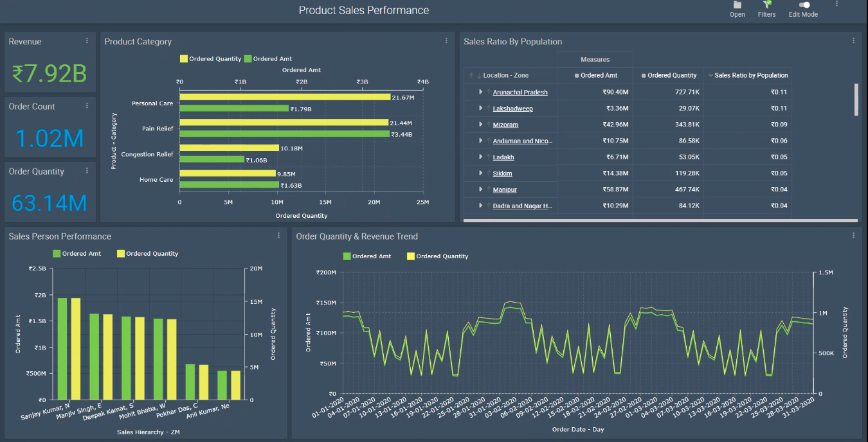Open the Order Count widget options menu
Viewport: 868px width, 442px height.
[87, 106]
